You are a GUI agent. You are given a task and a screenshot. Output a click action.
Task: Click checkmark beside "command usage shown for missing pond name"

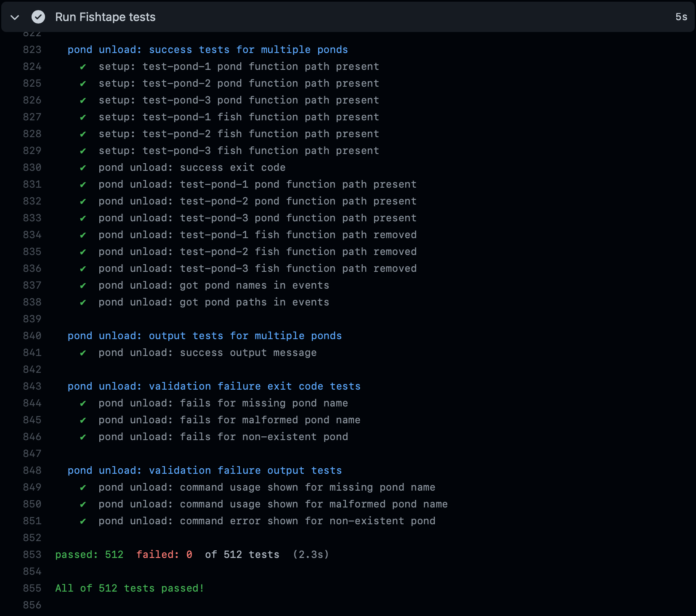point(83,487)
